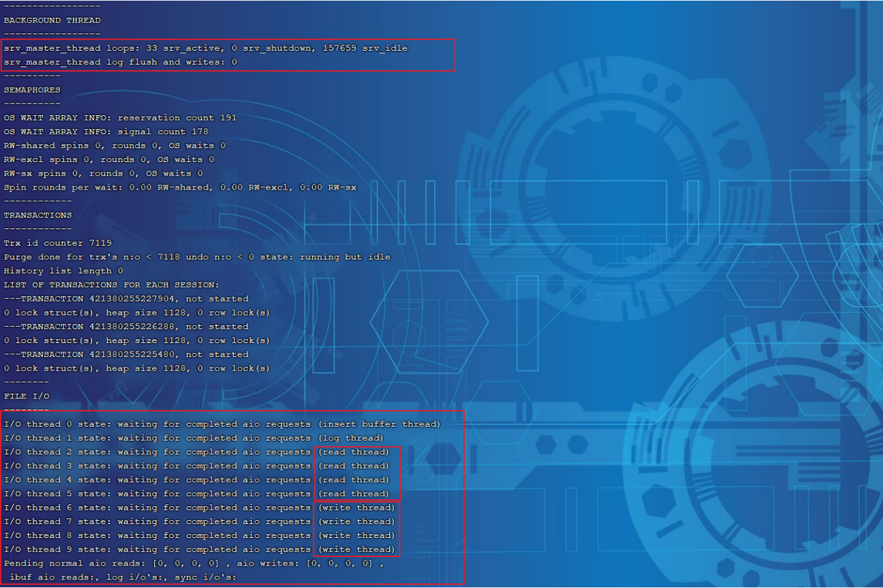Click the reservation count 191 line
Viewport: 883px width, 588px height.
120,118
